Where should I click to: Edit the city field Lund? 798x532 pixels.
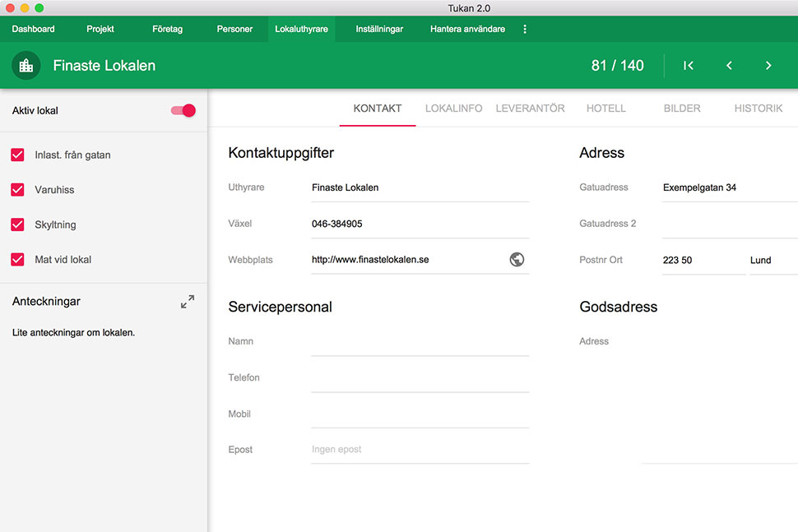773,260
